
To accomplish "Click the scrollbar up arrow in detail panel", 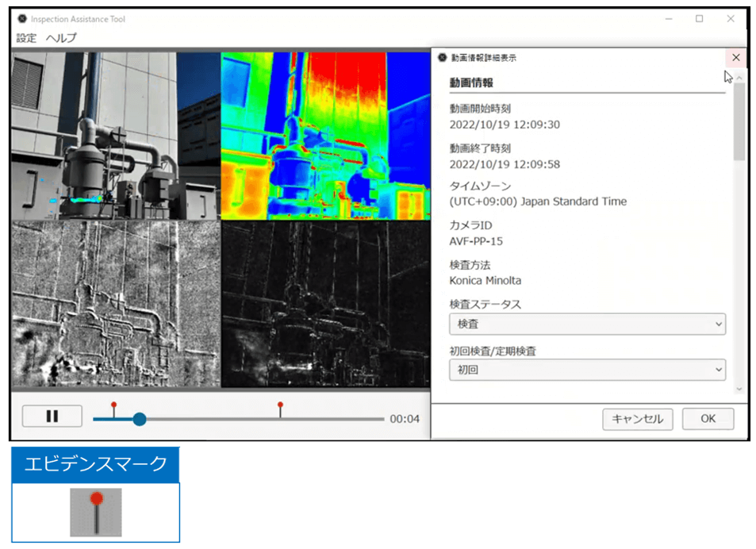I will pyautogui.click(x=739, y=78).
